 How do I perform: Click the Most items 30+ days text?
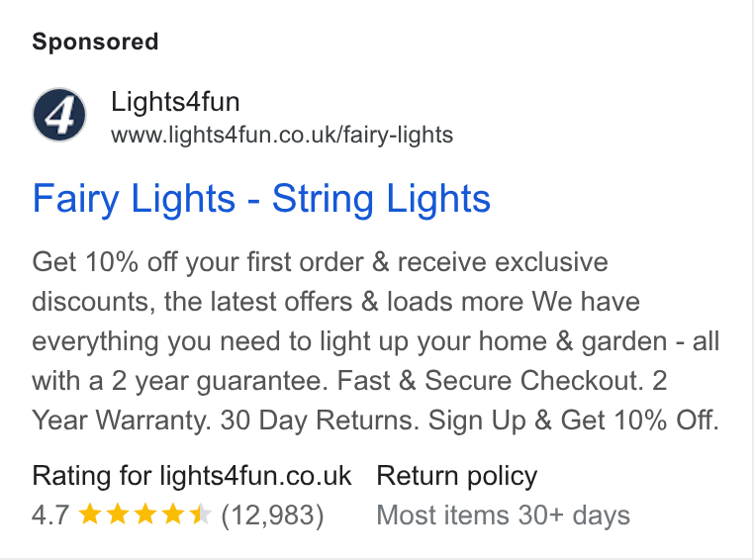[x=503, y=515]
